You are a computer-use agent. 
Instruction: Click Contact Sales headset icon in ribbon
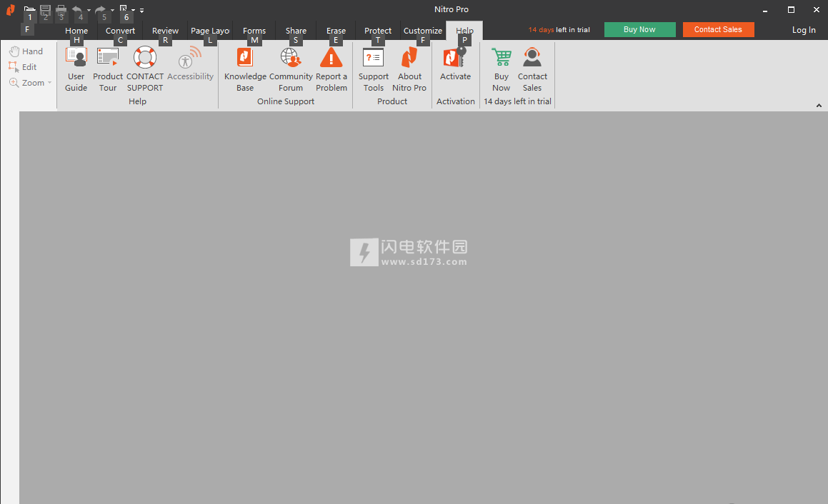(532, 57)
